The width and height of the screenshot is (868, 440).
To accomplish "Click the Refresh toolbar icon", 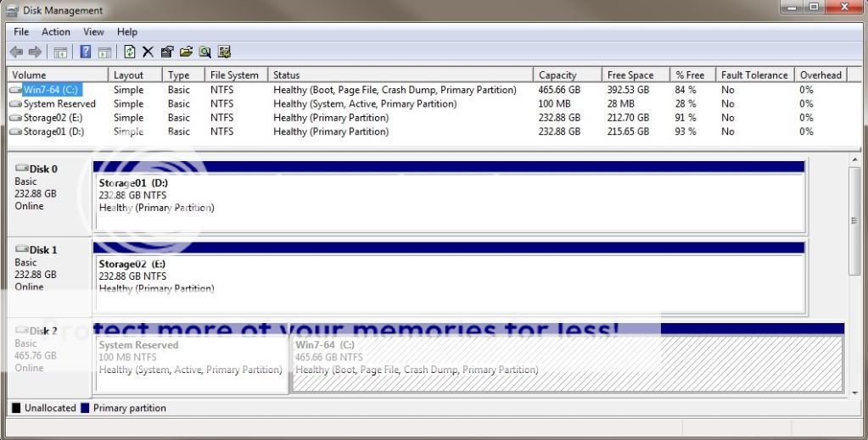I will click(x=130, y=52).
